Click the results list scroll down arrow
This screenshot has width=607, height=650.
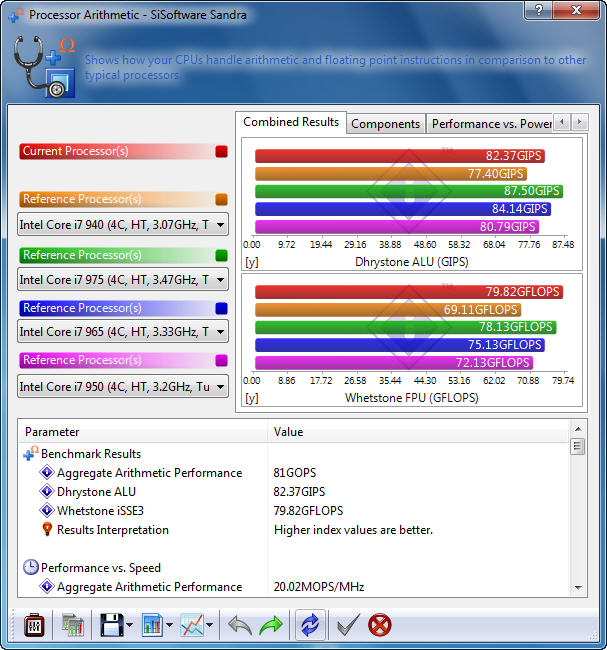[578, 587]
